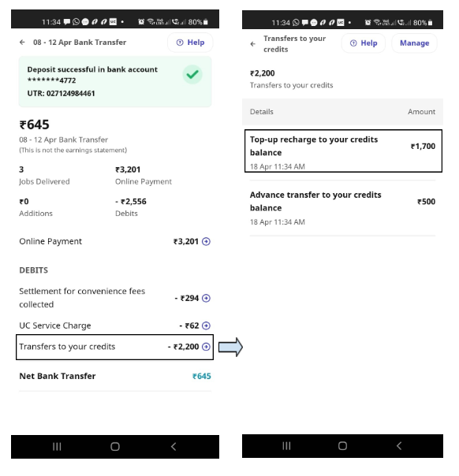Tap home button on right phone
The image size is (459, 476).
coord(342,445)
